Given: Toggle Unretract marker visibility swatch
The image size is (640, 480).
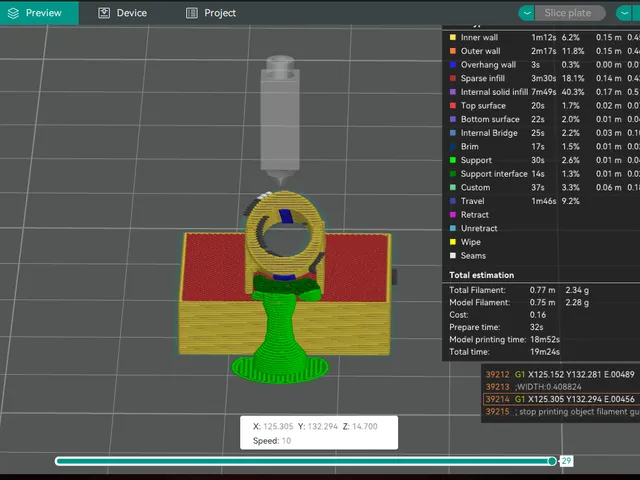Looking at the screenshot, I should tap(453, 228).
